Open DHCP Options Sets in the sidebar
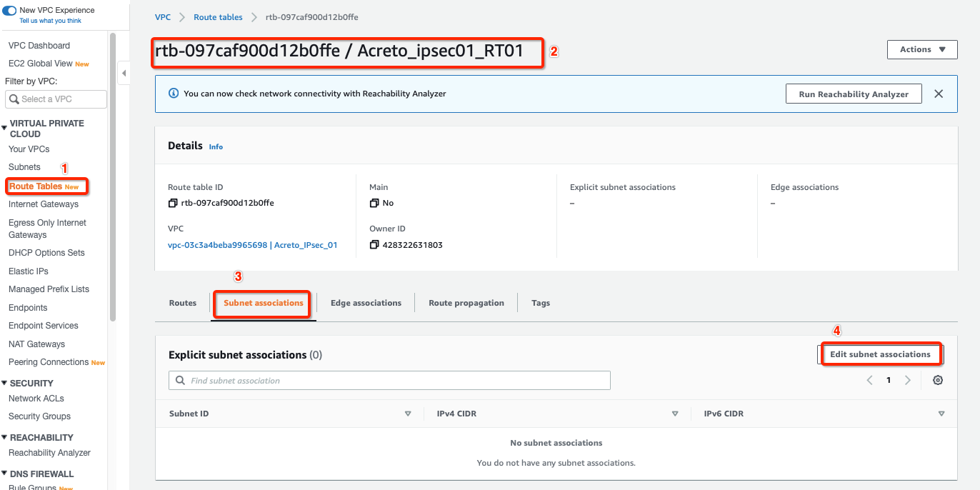This screenshot has width=980, height=490. pyautogui.click(x=46, y=253)
